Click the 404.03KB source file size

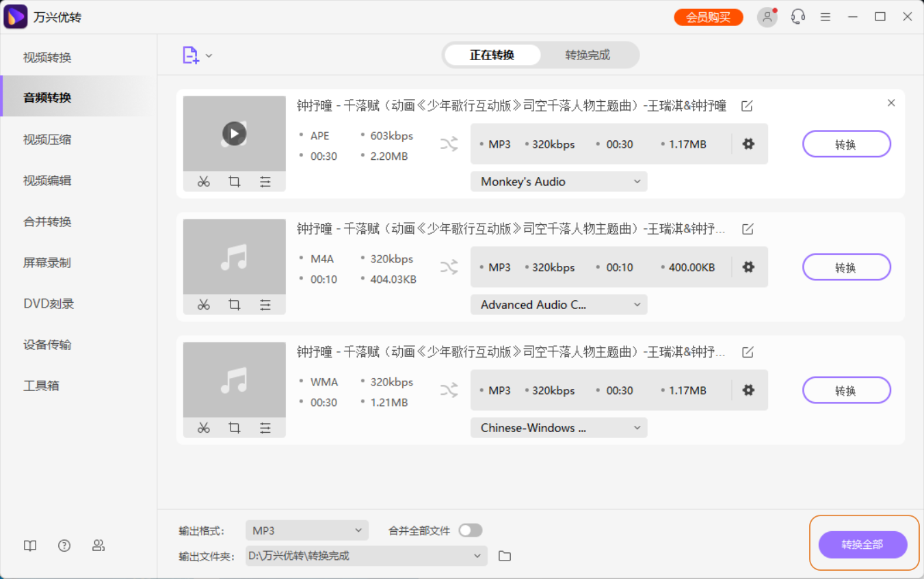pyautogui.click(x=393, y=280)
